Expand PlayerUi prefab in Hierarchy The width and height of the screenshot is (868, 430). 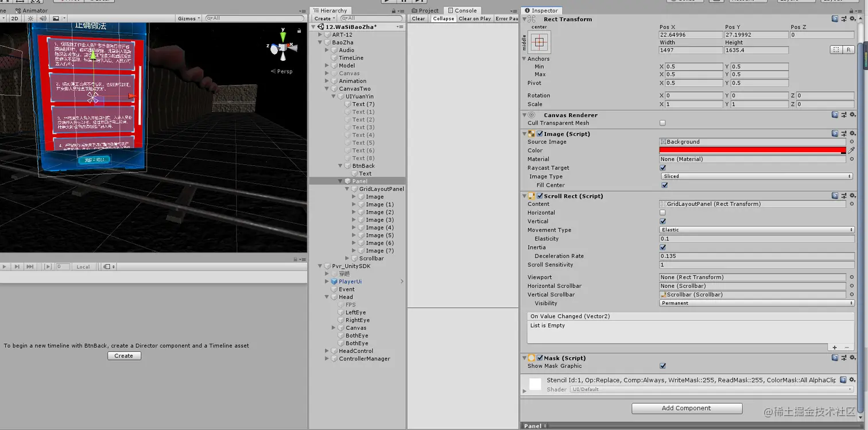[327, 281]
